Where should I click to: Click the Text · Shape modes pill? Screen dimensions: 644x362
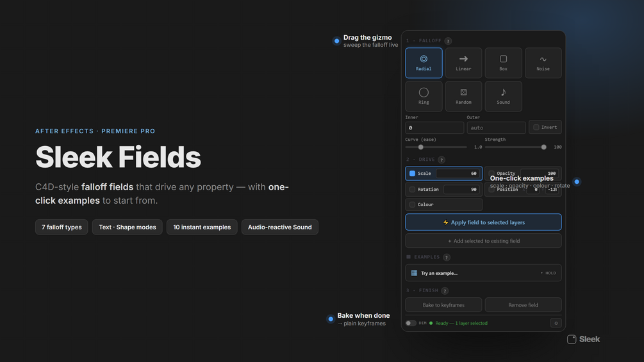(x=128, y=227)
